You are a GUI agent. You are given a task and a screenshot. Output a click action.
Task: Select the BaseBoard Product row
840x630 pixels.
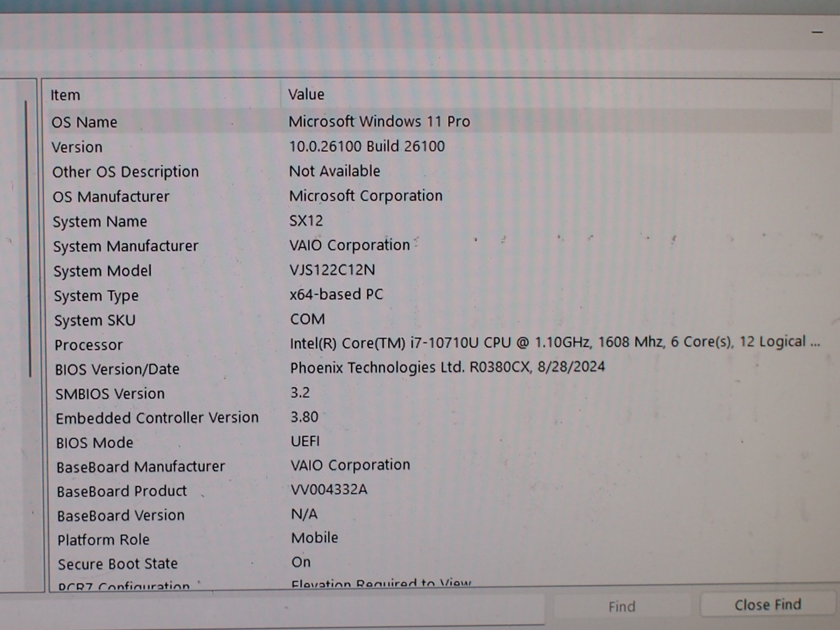(x=440, y=491)
